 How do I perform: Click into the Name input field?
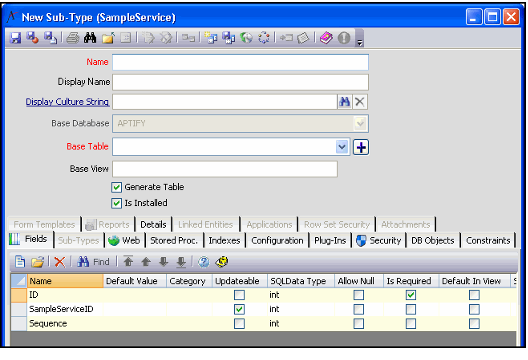click(240, 62)
